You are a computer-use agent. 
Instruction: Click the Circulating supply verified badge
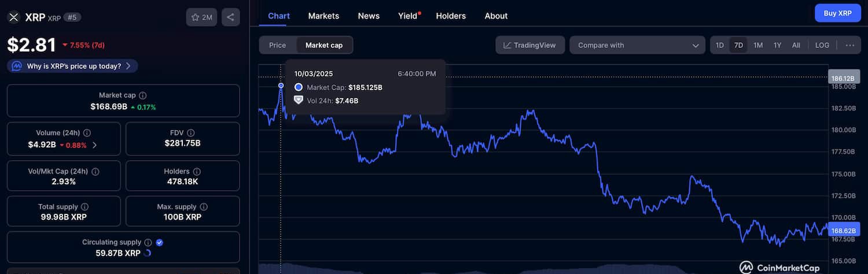point(160,243)
